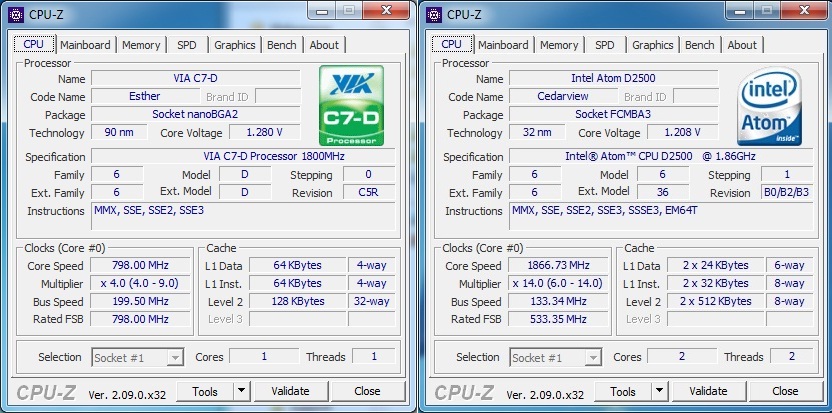Image resolution: width=832 pixels, height=413 pixels.
Task: Click 'Intel® Atom™ CPU D2500 @ 1.86GHz' specification
Action: 661,157
